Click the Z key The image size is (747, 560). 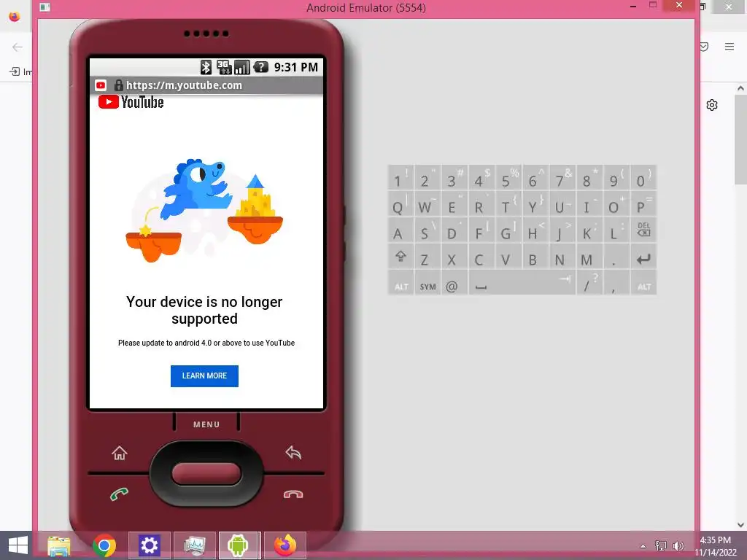click(427, 257)
